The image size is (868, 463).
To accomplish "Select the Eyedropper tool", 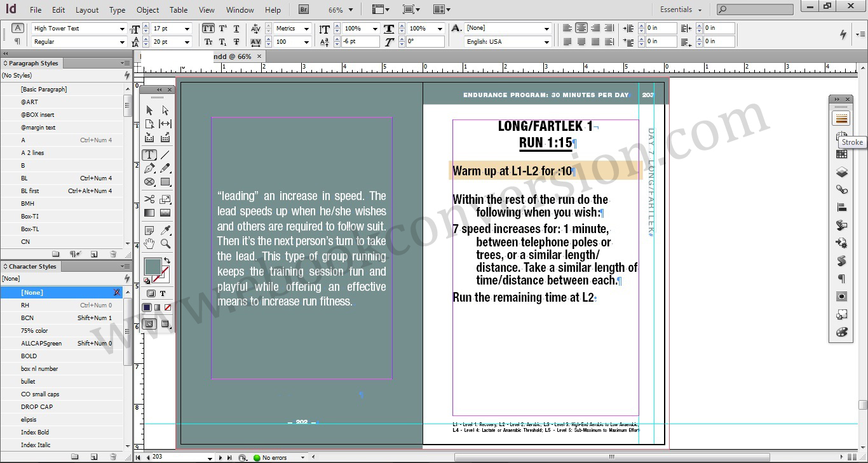I will coord(165,231).
